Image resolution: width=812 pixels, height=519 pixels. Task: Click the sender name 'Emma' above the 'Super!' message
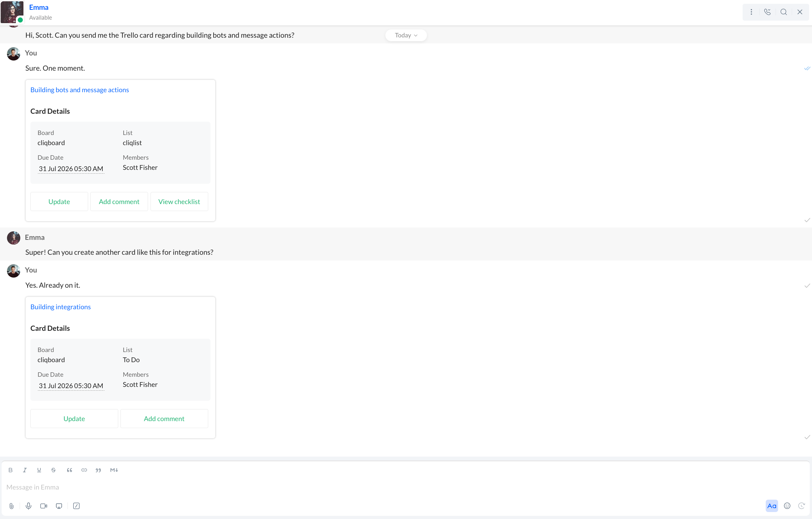pyautogui.click(x=35, y=238)
